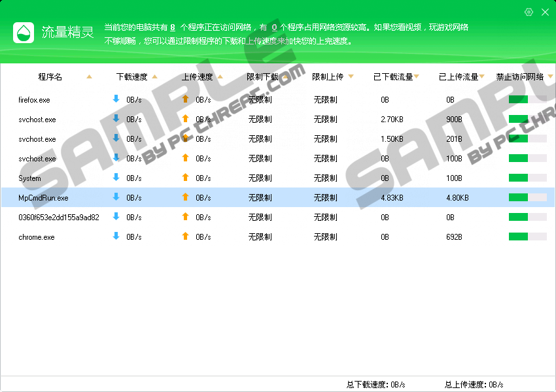556x392 pixels.
Task: Click download arrow icon in firefox.exe row
Action: [x=116, y=99]
